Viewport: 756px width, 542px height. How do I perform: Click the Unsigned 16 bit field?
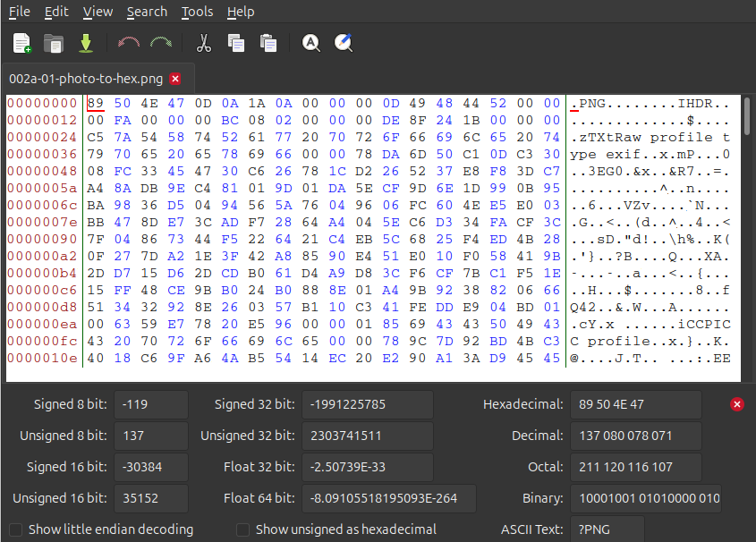click(151, 499)
